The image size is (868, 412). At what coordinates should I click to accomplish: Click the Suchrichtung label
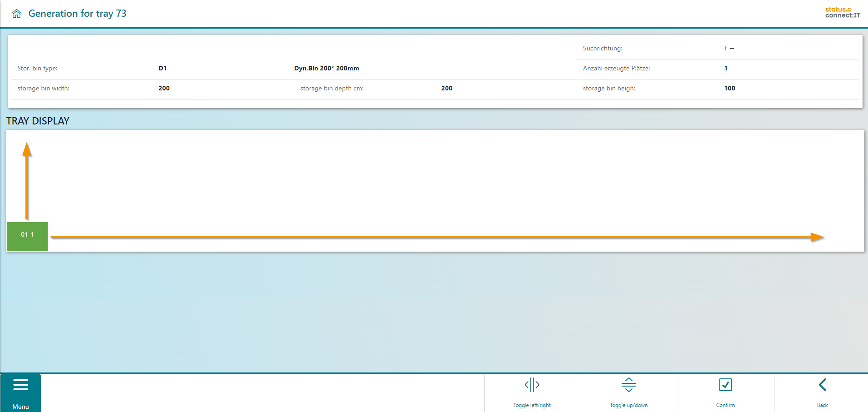(602, 48)
